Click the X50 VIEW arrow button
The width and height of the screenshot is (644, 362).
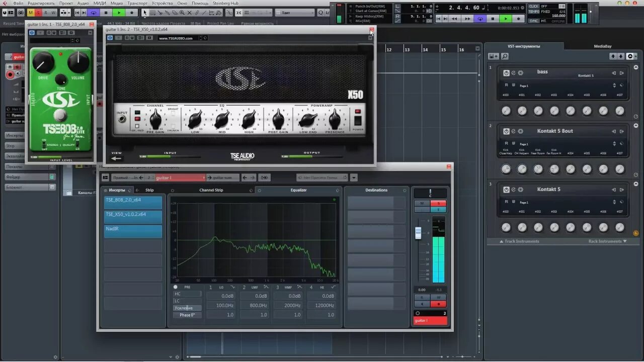117,158
